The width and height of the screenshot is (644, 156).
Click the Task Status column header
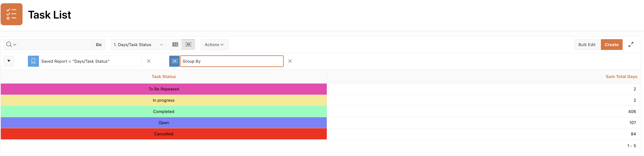163,77
